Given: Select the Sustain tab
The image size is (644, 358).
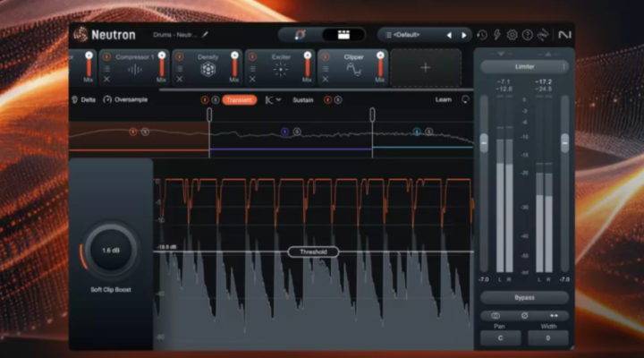Looking at the screenshot, I should click(303, 100).
